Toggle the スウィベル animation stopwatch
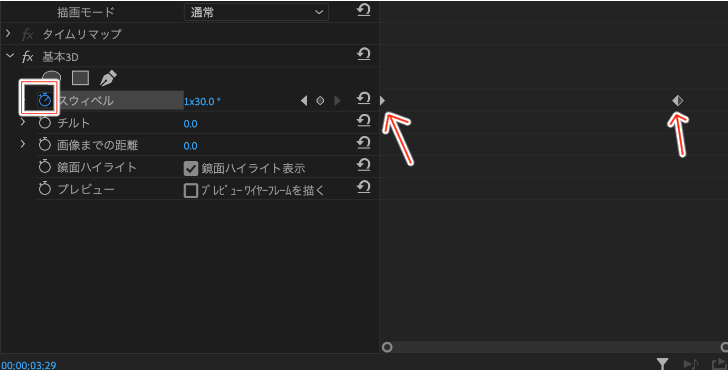Viewport: 728px width, 370px height. tap(45, 100)
